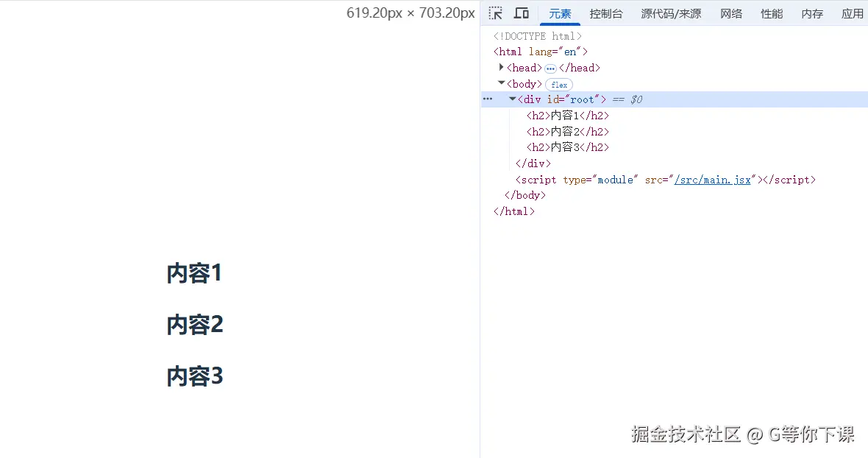Viewport: 868px width, 458px height.
Task: Collapse the body element node
Action: pyautogui.click(x=501, y=83)
